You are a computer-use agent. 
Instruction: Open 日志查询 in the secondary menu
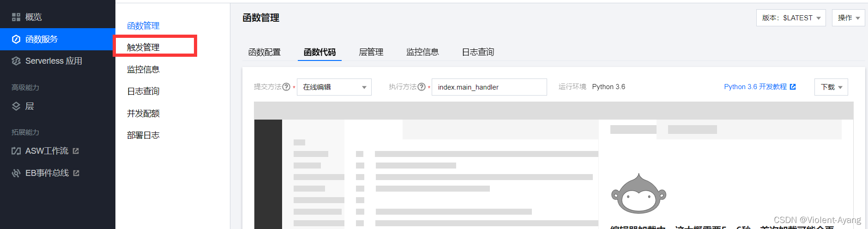click(x=143, y=91)
